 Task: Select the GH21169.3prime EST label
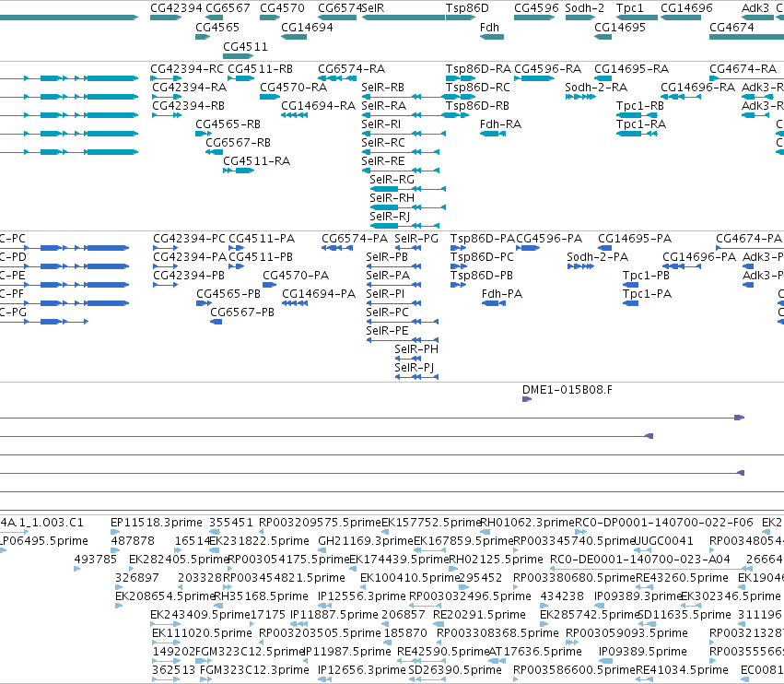366,541
